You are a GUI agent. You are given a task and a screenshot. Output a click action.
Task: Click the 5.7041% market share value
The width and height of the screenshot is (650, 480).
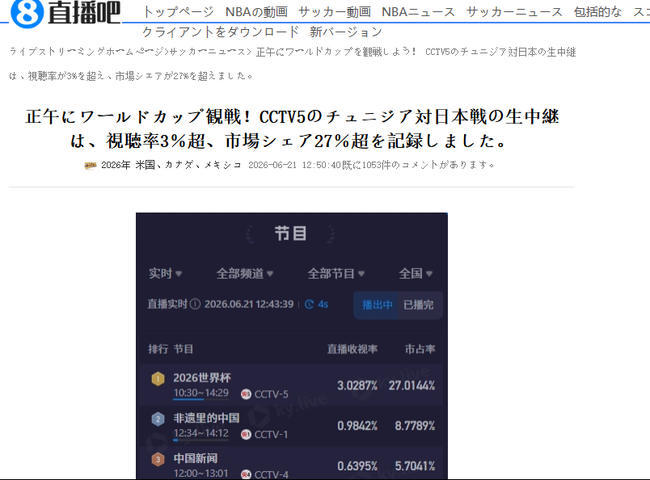click(x=415, y=466)
